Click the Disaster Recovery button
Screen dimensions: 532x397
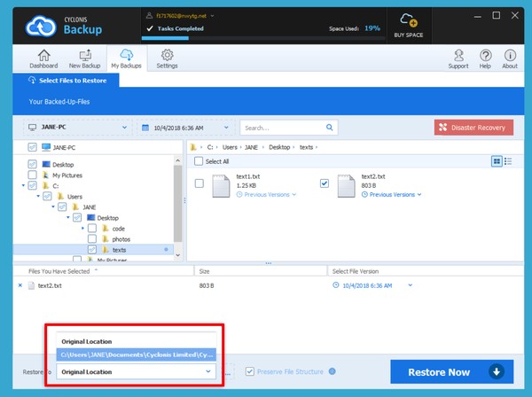point(473,128)
